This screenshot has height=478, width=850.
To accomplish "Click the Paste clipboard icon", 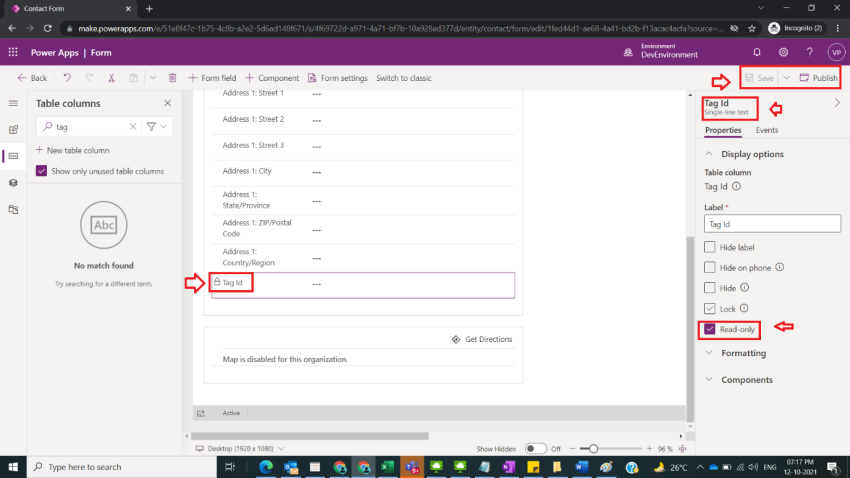I will [133, 78].
